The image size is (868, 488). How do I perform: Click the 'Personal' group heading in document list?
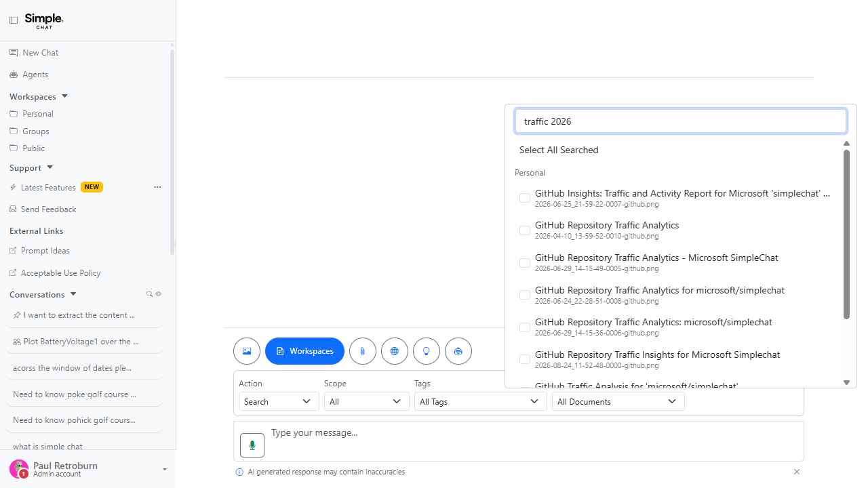(530, 173)
